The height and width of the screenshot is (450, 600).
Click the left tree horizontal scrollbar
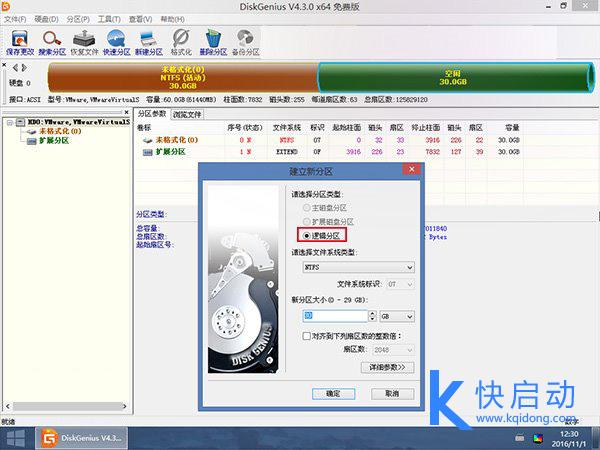coord(66,406)
